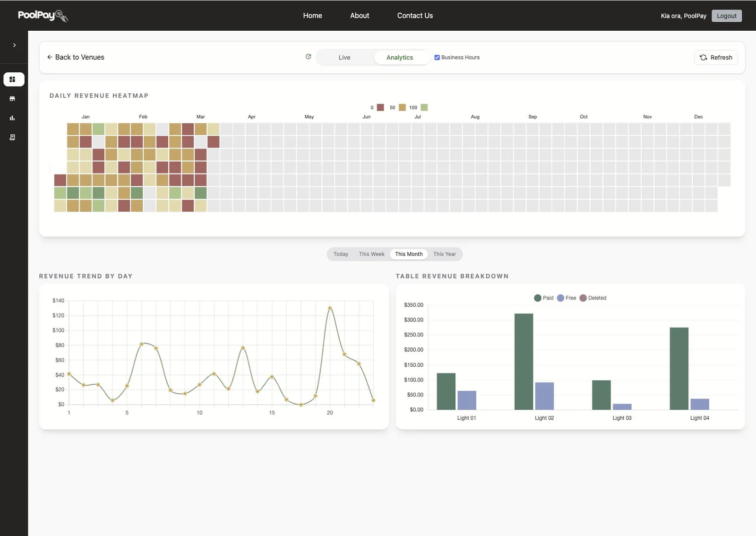Image resolution: width=756 pixels, height=536 pixels.
Task: Select the Today time range
Action: coord(341,254)
